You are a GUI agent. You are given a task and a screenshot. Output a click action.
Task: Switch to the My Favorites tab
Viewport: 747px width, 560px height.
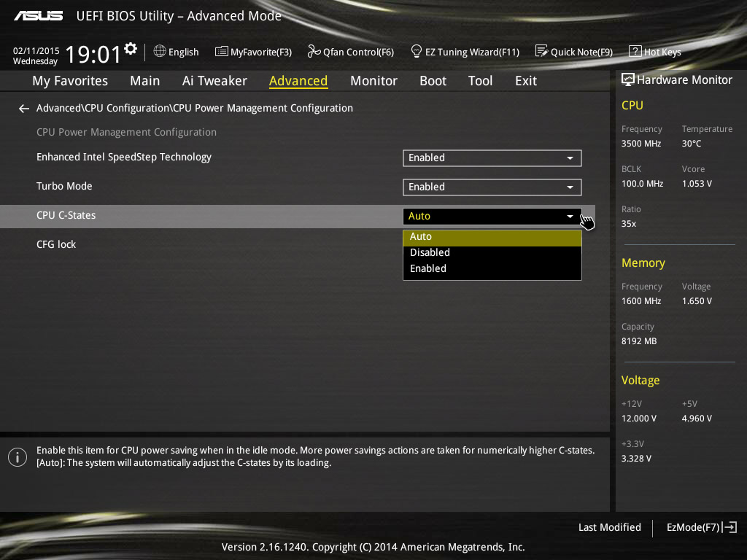pos(70,81)
